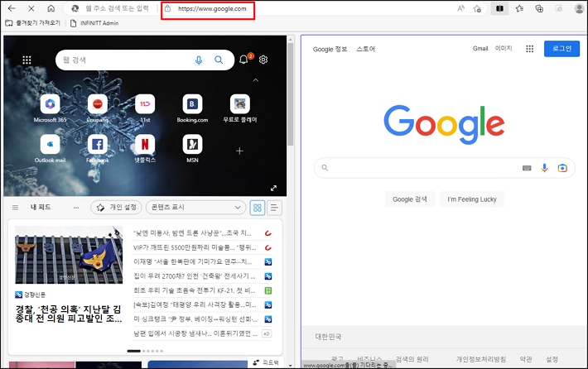Open the 검색의 원리 footer link
Image resolution: width=588 pixels, height=369 pixels.
click(x=412, y=359)
